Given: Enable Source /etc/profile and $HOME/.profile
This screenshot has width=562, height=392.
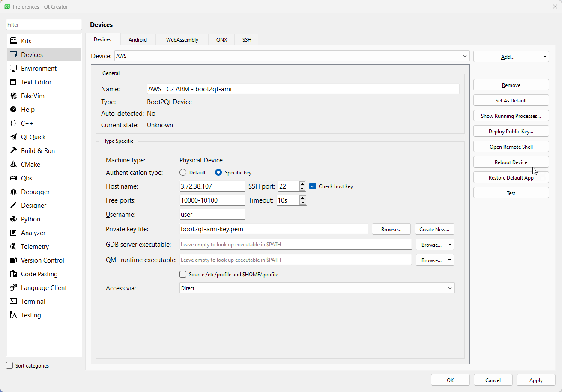Looking at the screenshot, I should 183,274.
